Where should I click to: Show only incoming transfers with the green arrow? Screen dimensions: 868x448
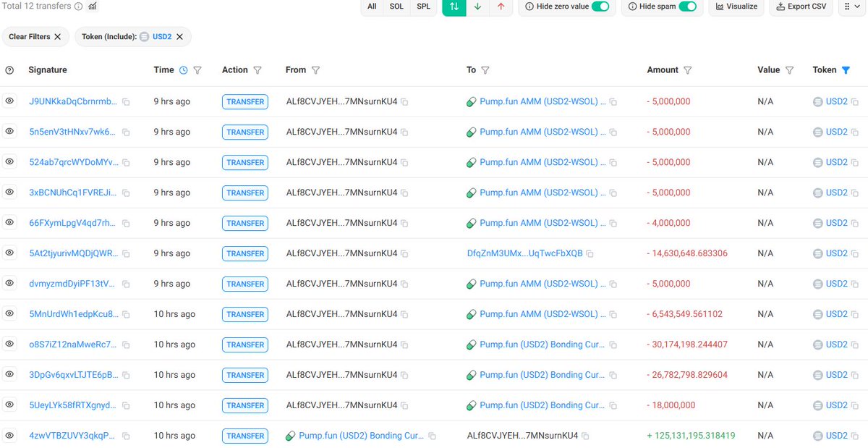coord(477,7)
